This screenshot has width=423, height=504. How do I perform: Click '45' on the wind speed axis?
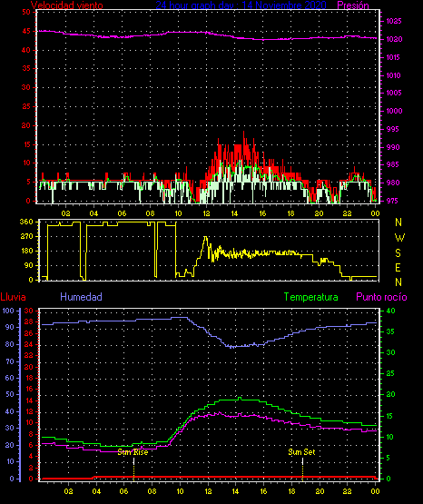[26, 31]
